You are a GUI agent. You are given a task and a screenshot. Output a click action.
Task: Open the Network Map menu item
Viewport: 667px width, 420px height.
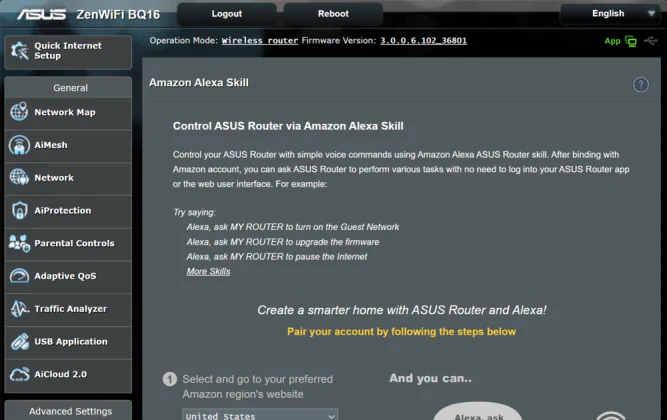pos(68,113)
